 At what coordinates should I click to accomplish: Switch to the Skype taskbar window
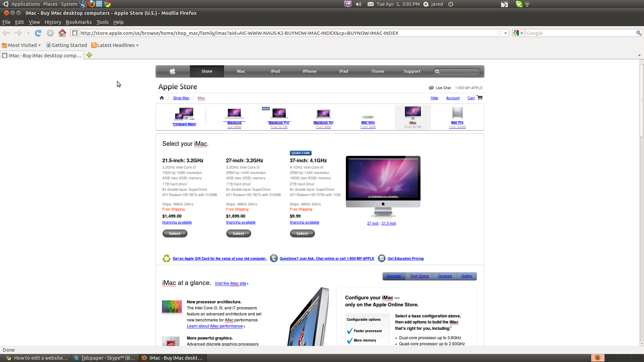coord(104,358)
